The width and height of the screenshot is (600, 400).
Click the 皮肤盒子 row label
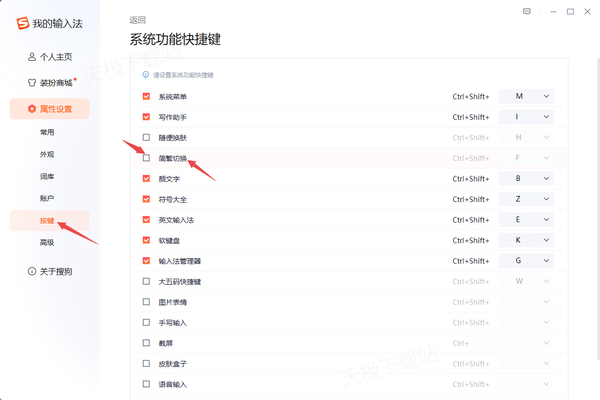pyautogui.click(x=173, y=364)
